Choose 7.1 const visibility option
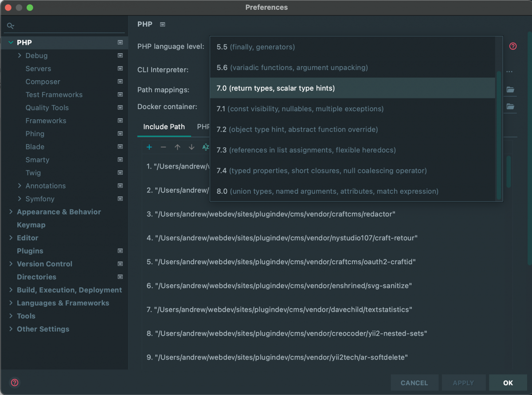The width and height of the screenshot is (532, 395). pos(352,109)
